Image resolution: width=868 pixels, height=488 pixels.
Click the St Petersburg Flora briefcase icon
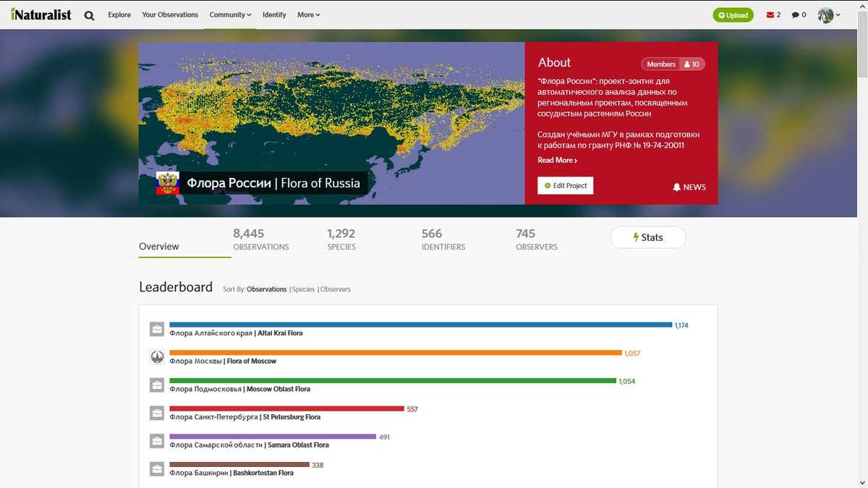coord(157,413)
